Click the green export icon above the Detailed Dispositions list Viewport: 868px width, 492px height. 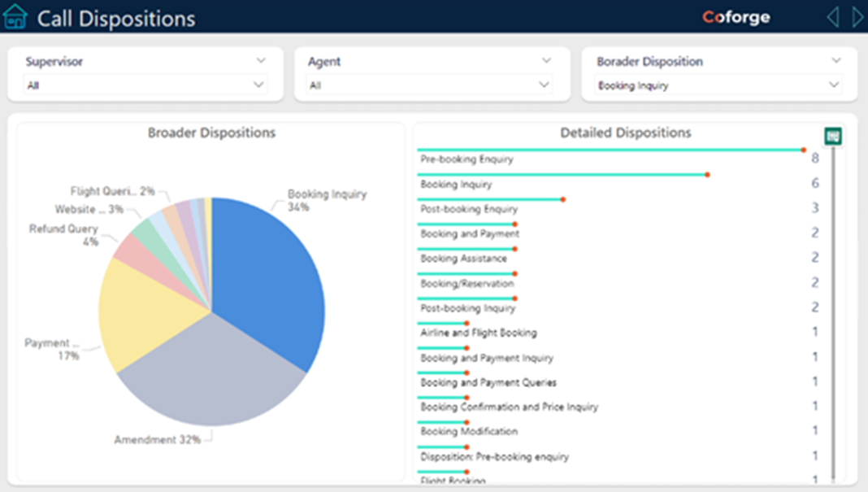833,137
